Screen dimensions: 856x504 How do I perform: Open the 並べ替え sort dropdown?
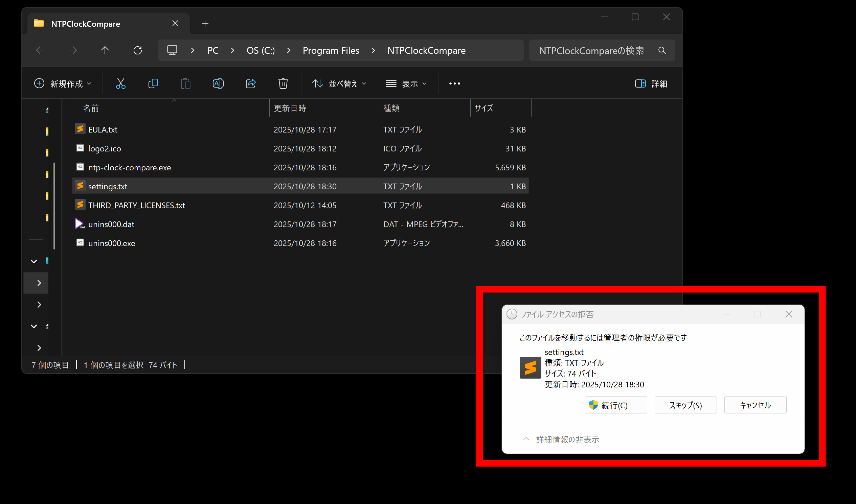click(x=339, y=83)
